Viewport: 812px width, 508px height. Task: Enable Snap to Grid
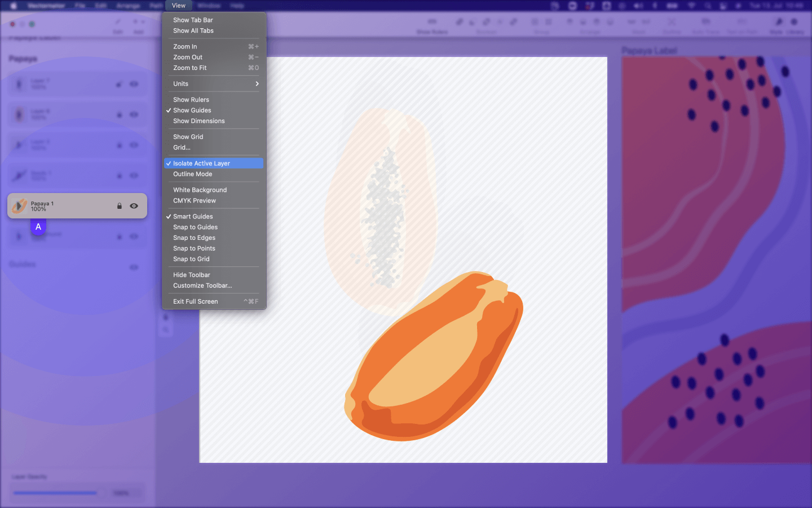click(x=214, y=259)
